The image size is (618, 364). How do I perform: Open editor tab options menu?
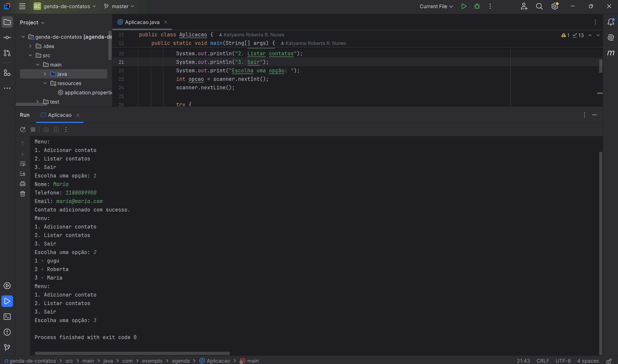pyautogui.click(x=595, y=22)
